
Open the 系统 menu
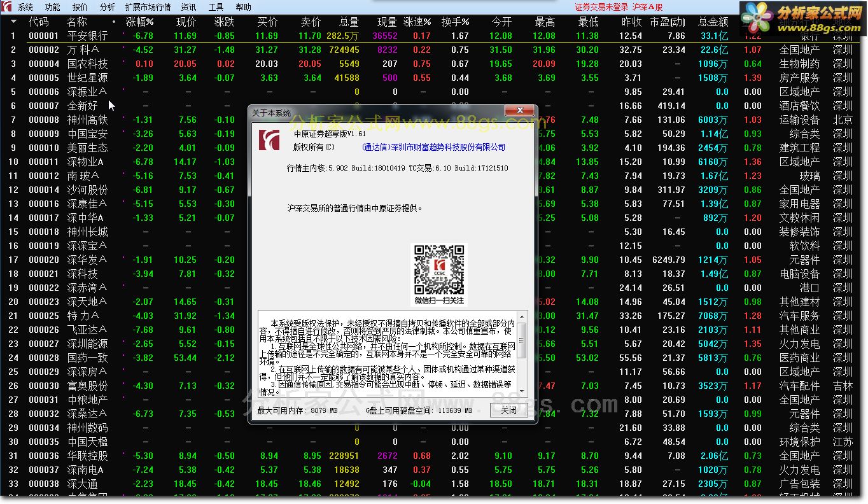coord(25,8)
